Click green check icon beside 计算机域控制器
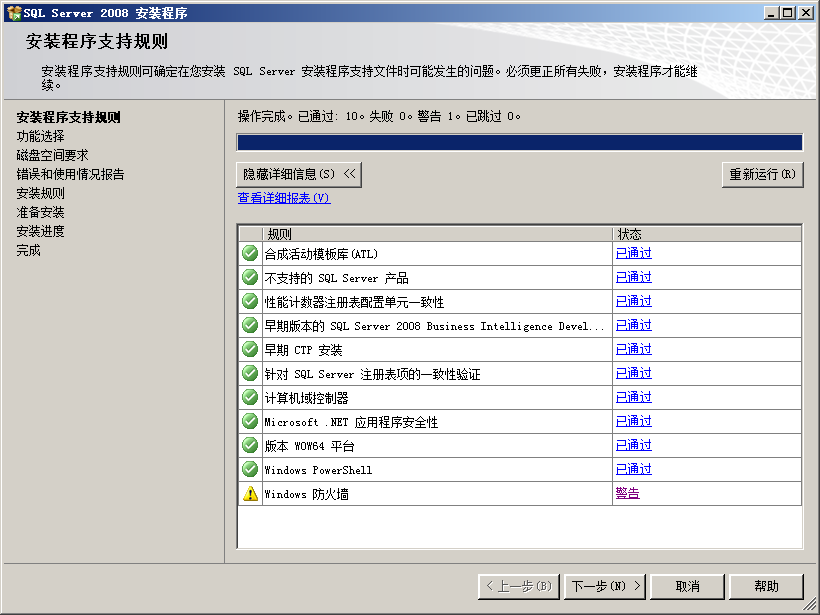This screenshot has height=615, width=820. click(250, 397)
